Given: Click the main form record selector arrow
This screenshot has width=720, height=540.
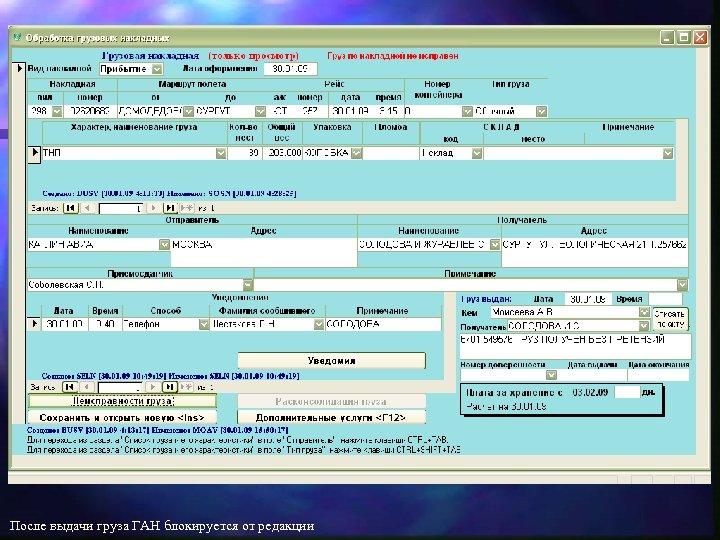Looking at the screenshot, I should click(x=19, y=68).
